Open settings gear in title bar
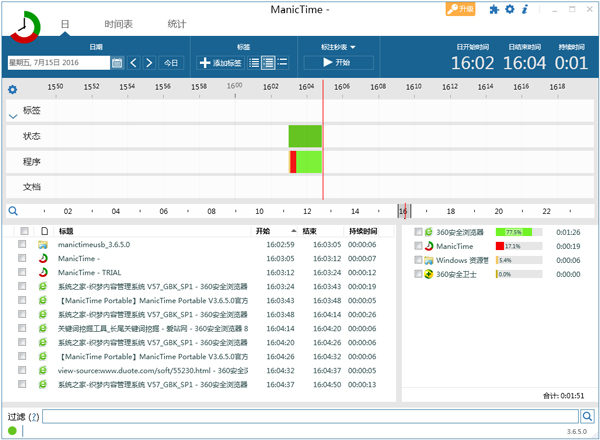The image size is (600, 440). (x=510, y=9)
